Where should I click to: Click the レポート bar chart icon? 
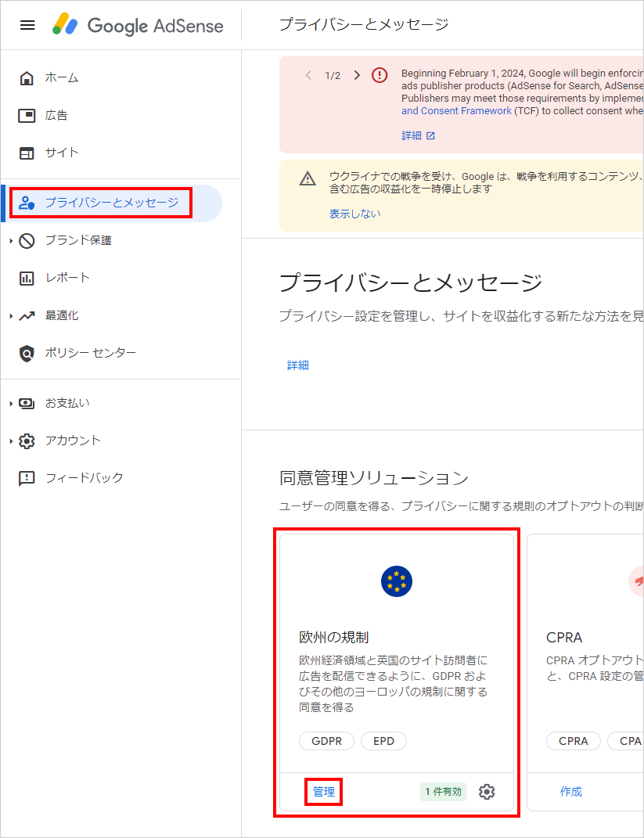pyautogui.click(x=27, y=279)
